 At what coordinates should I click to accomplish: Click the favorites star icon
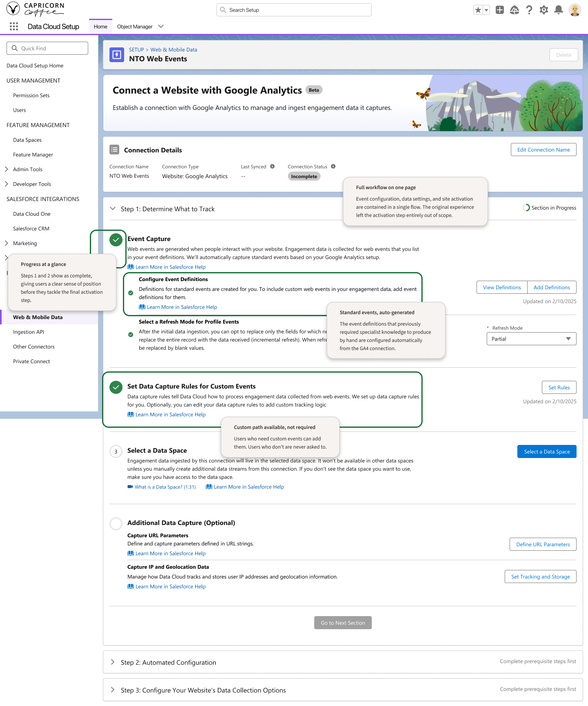click(478, 10)
